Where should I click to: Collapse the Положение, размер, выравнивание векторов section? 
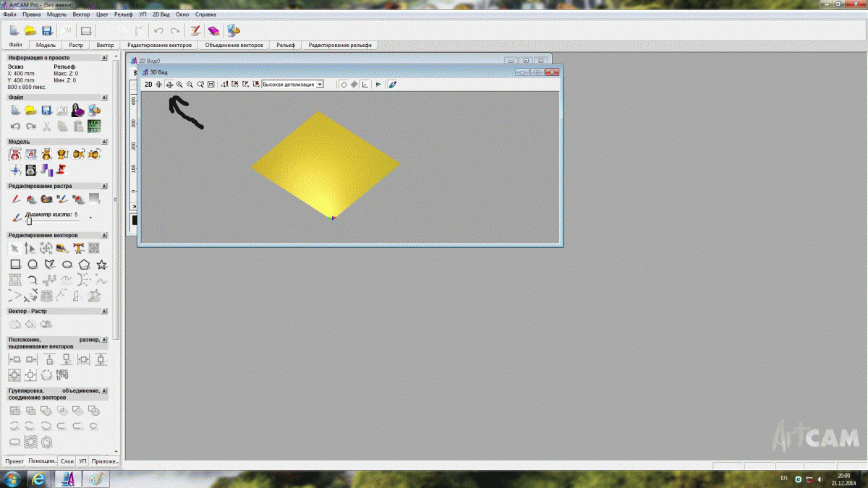[x=106, y=339]
